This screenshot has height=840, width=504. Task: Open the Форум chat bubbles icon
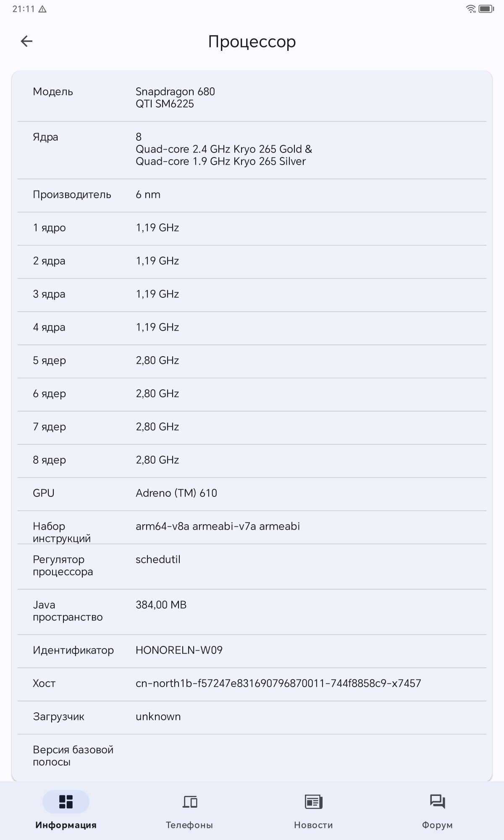click(x=437, y=802)
